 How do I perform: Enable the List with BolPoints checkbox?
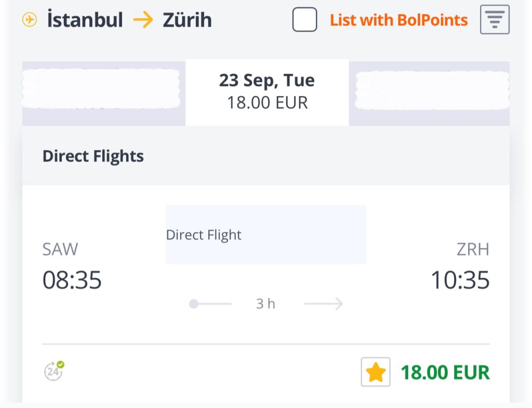point(304,20)
